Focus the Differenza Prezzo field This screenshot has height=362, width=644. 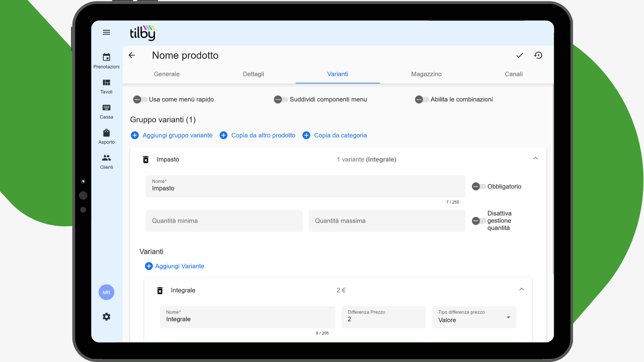click(x=384, y=317)
